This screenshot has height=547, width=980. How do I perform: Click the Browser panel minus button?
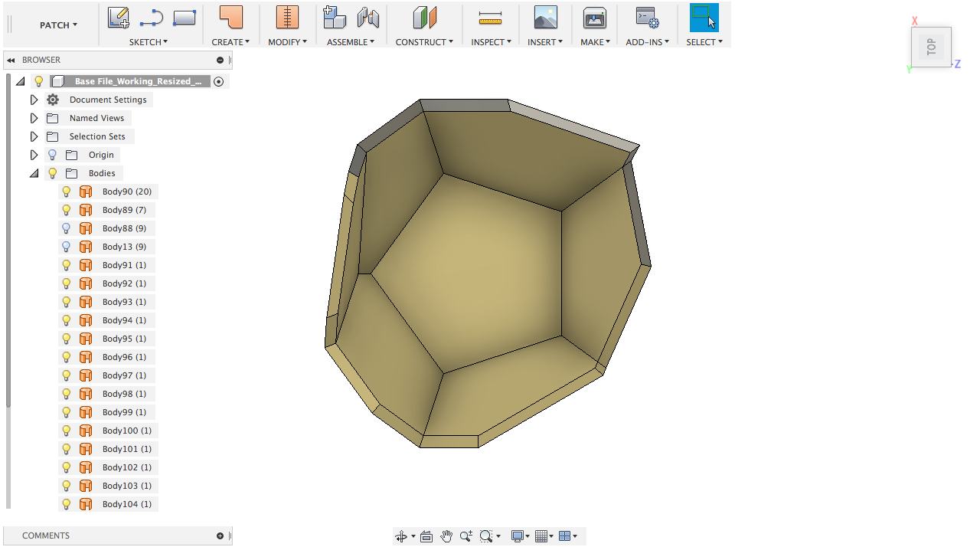tap(220, 60)
